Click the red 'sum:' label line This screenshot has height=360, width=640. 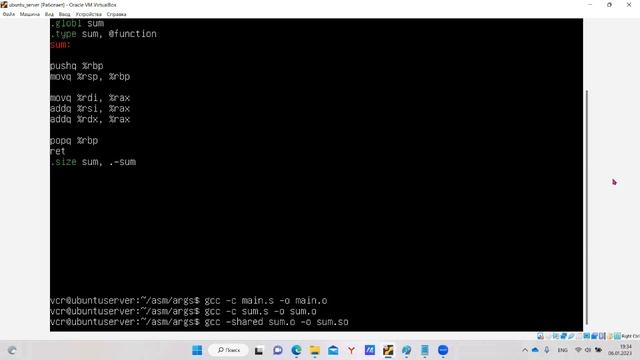click(x=60, y=44)
